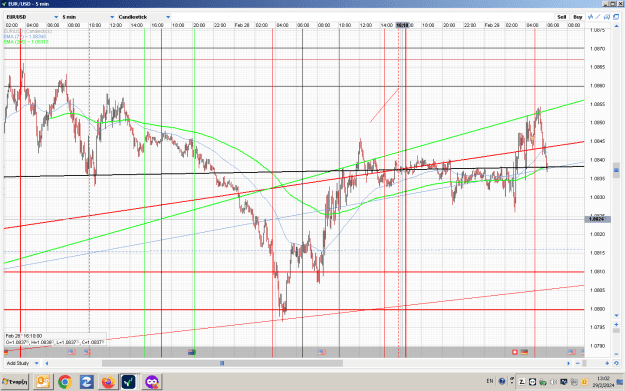Open Outlook from the taskbar

(43, 382)
